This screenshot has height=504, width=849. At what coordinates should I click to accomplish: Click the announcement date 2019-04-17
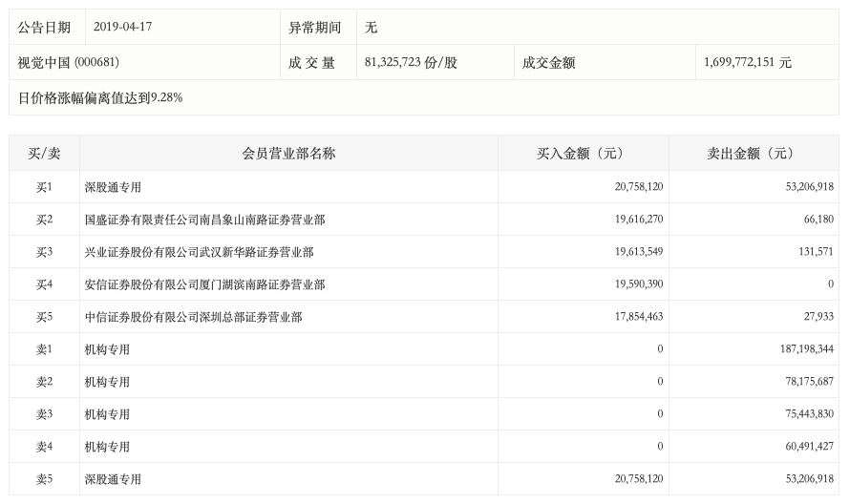coord(122,28)
